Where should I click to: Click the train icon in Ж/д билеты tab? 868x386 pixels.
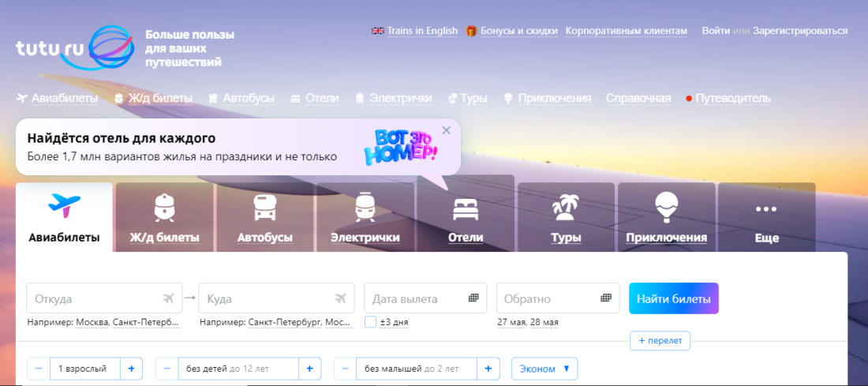[164, 207]
